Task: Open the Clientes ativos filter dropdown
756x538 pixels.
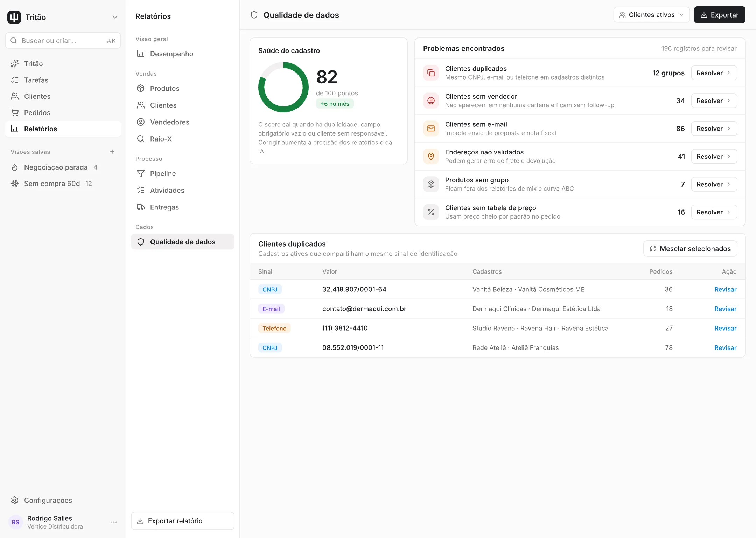Action: 651,15
